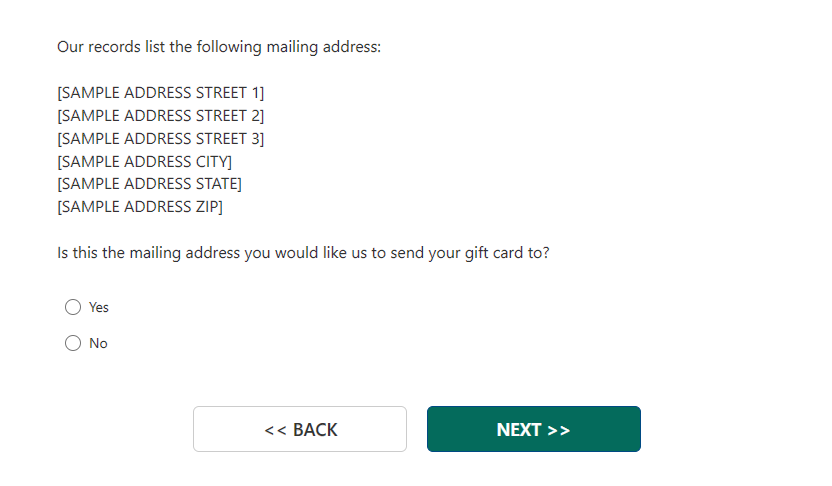832x486 pixels.
Task: Click the ">>" arrows on the NEXT button
Action: pyautogui.click(x=558, y=430)
